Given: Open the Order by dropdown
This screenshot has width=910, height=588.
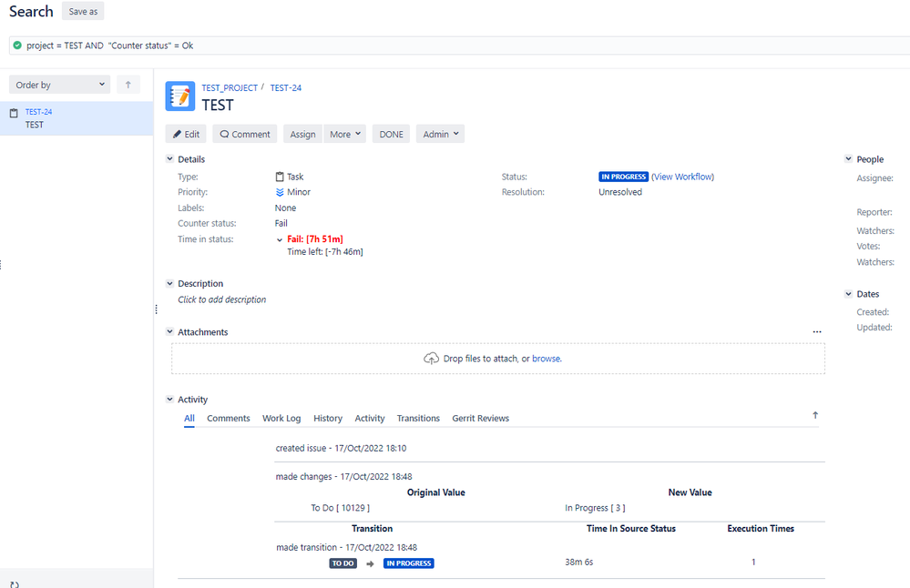Looking at the screenshot, I should click(x=60, y=85).
